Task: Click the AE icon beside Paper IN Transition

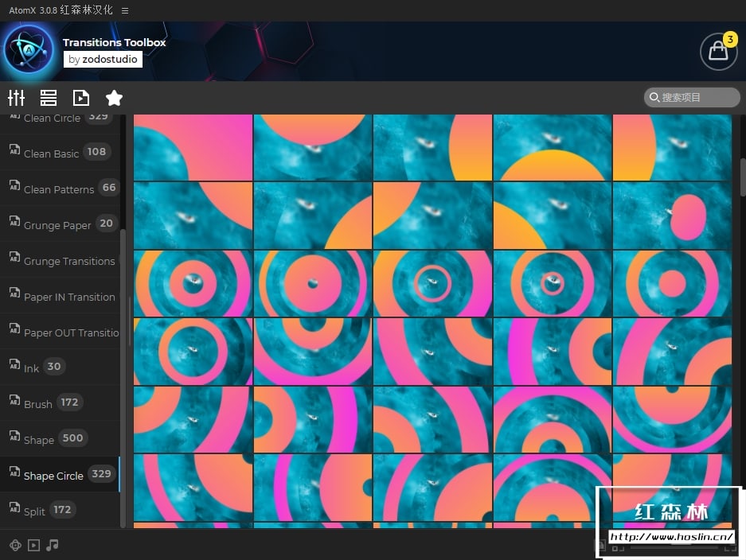Action: point(15,293)
